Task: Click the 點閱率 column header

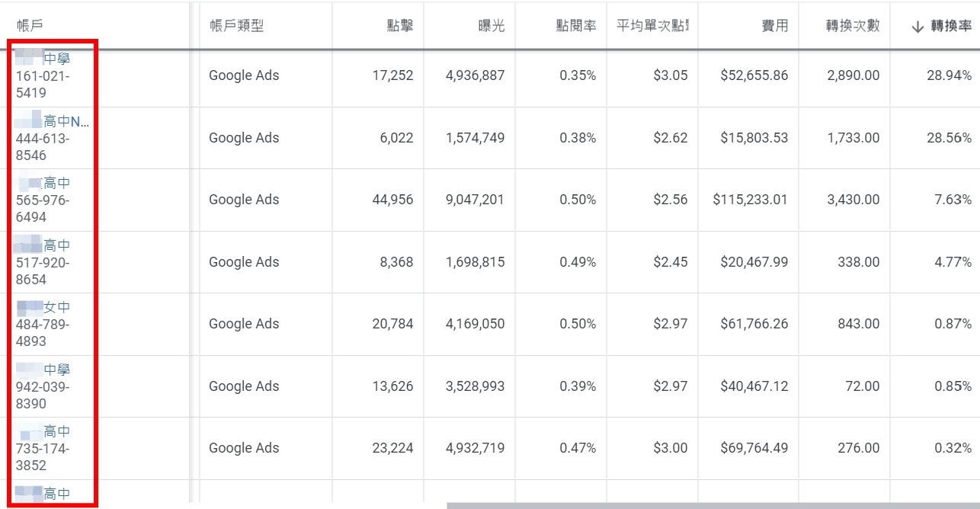Action: tap(576, 26)
